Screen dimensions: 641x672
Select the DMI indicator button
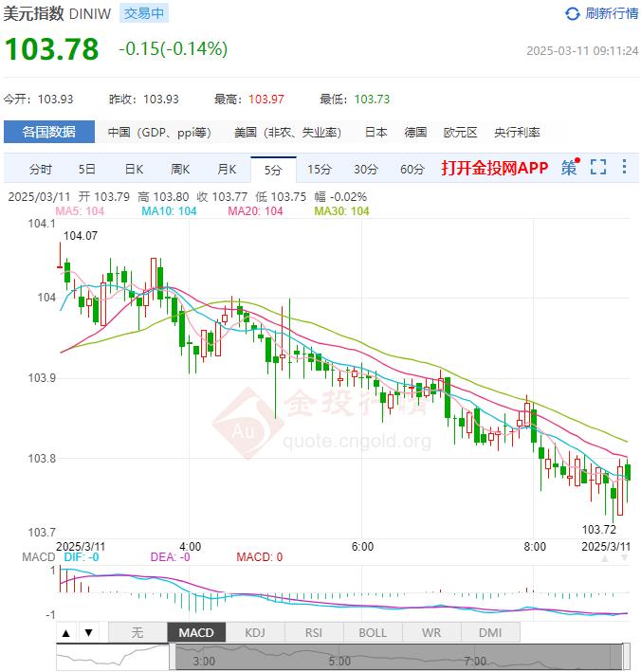tap(490, 632)
